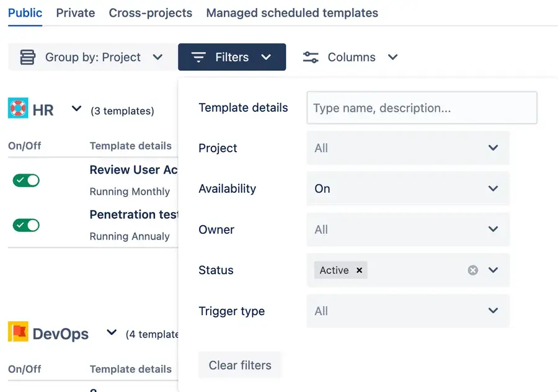Disable the Penetration test template toggle
Screen dimensions: 558x392
[25, 225]
